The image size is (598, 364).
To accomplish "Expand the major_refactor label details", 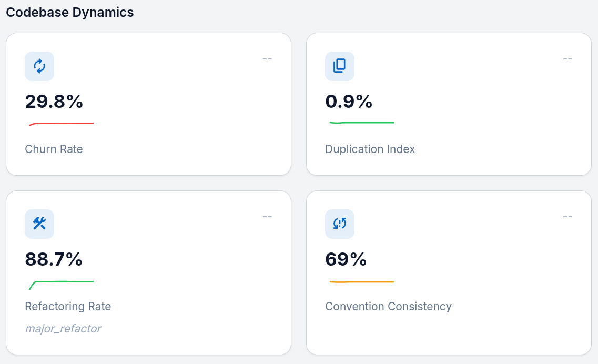I will click(x=63, y=328).
